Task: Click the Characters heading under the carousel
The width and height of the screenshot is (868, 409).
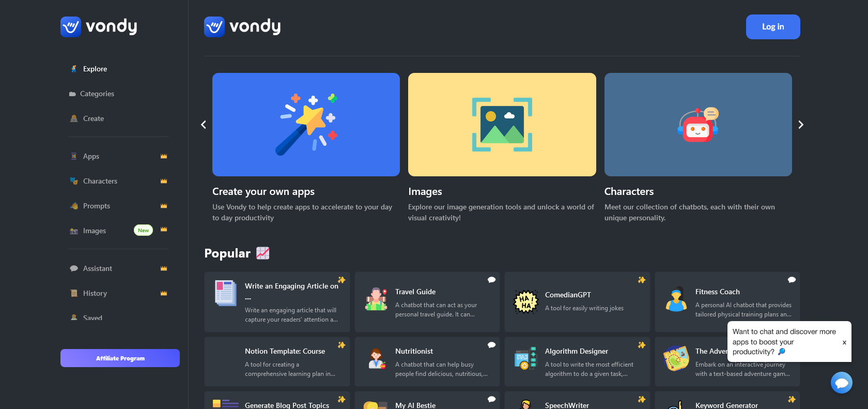Action: point(629,191)
